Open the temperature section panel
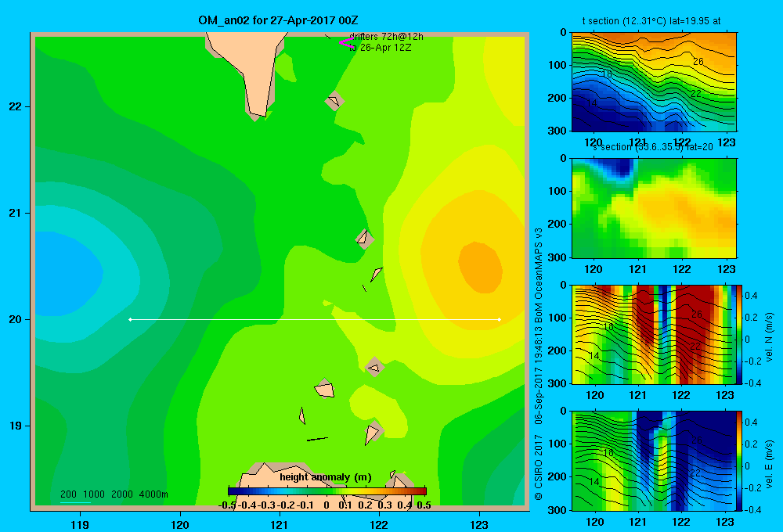 click(654, 82)
